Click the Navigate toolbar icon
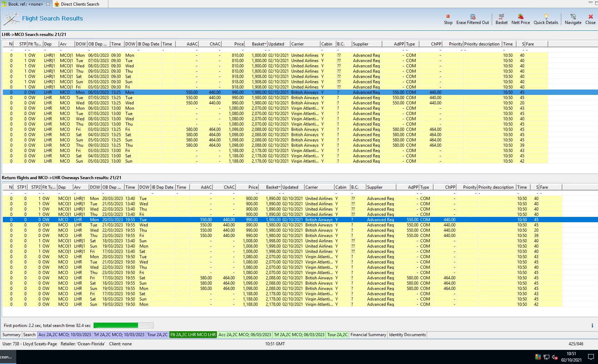Image resolution: width=598 pixels, height=364 pixels. coord(573,17)
